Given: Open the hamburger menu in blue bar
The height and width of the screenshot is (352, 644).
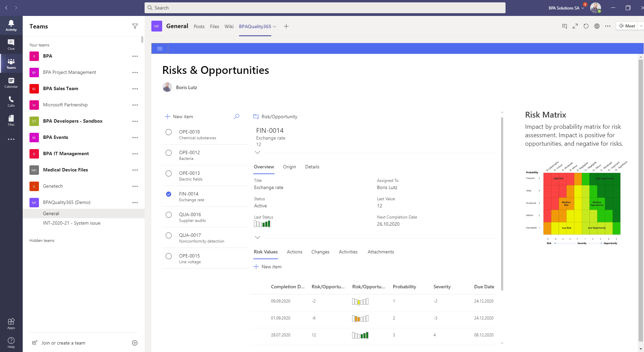Looking at the screenshot, I should coord(160,48).
